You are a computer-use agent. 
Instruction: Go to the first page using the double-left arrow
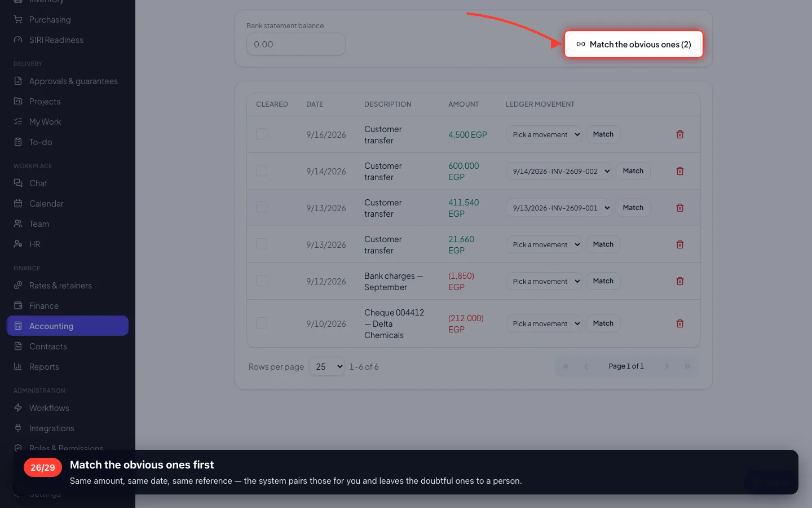pos(566,366)
